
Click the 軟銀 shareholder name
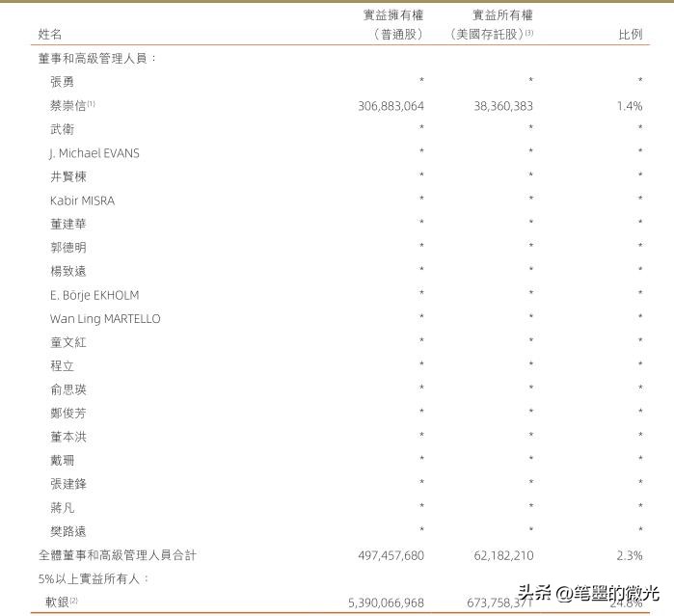click(60, 603)
